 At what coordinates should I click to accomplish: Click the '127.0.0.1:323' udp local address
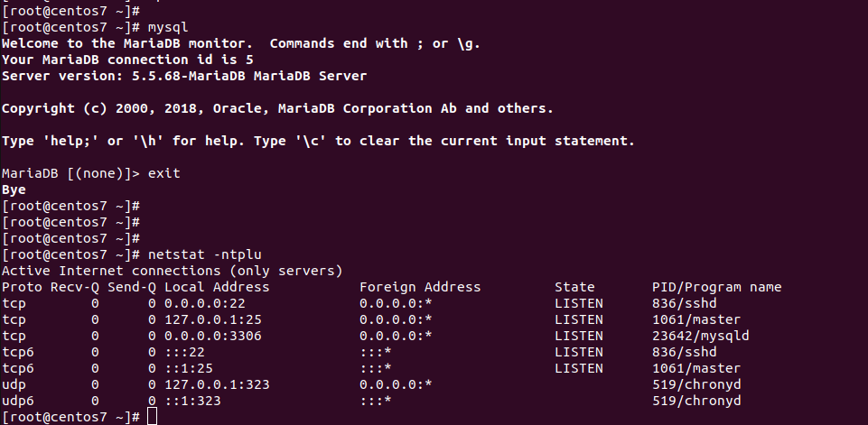217,384
